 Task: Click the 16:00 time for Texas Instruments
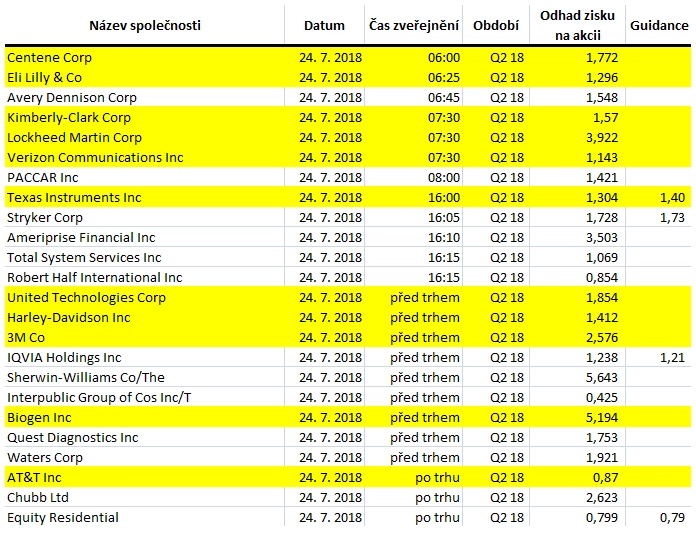pos(444,197)
